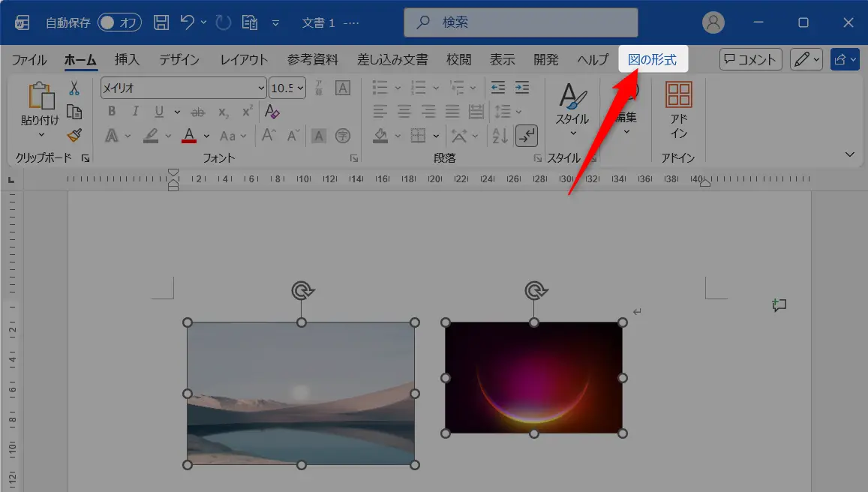Open the フォント dialog launcher

click(354, 159)
